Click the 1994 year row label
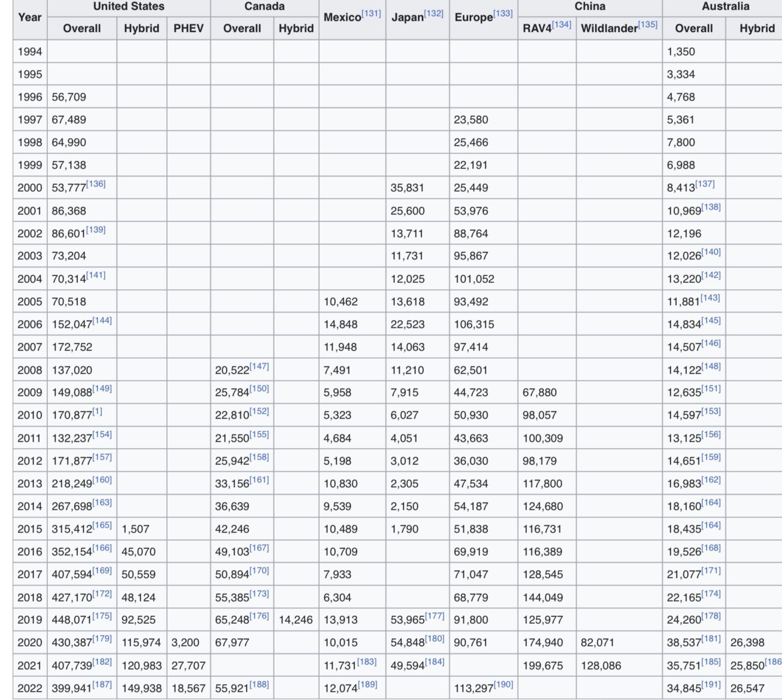782x700 pixels. coord(30,51)
